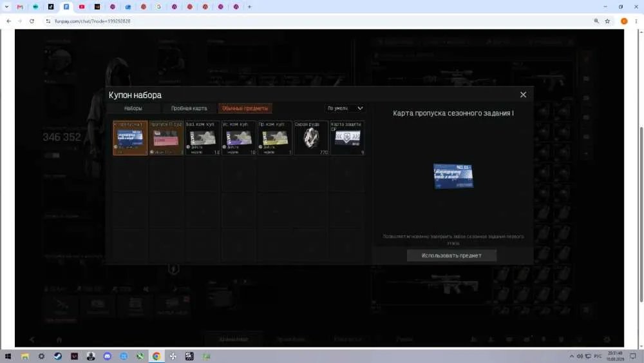Open the fan-shaped taskbar app
This screenshot has width=644, height=363.
pos(173,357)
